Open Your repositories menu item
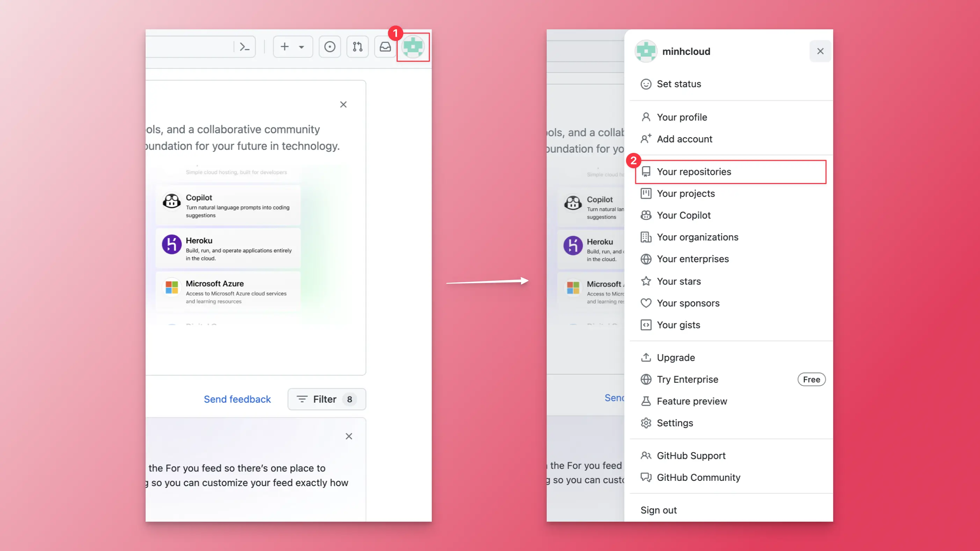Image resolution: width=980 pixels, height=551 pixels. click(x=731, y=172)
